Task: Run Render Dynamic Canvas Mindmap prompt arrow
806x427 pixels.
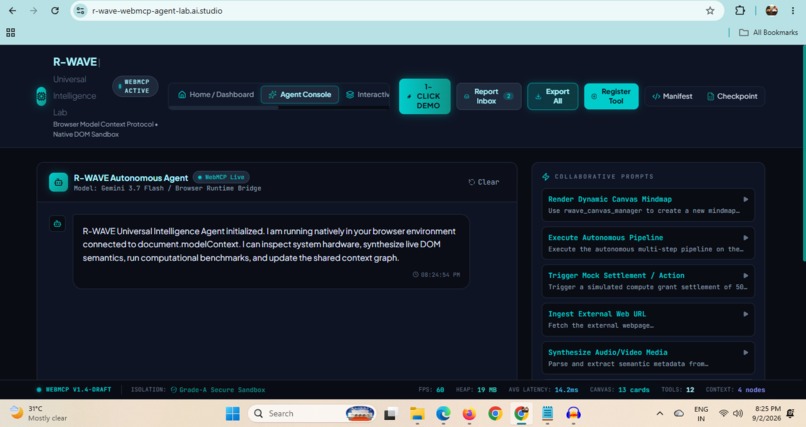Action: [745, 199]
